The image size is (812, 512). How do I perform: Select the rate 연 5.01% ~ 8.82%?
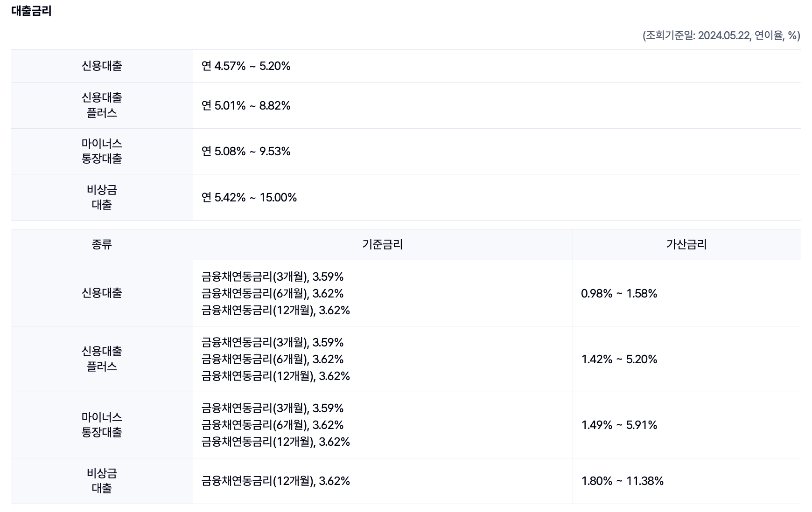pos(246,106)
